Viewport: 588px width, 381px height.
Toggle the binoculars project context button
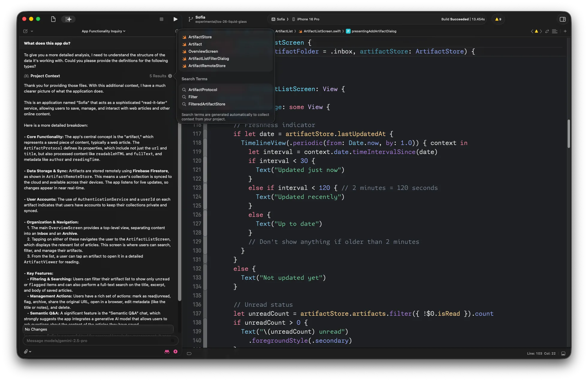167,352
